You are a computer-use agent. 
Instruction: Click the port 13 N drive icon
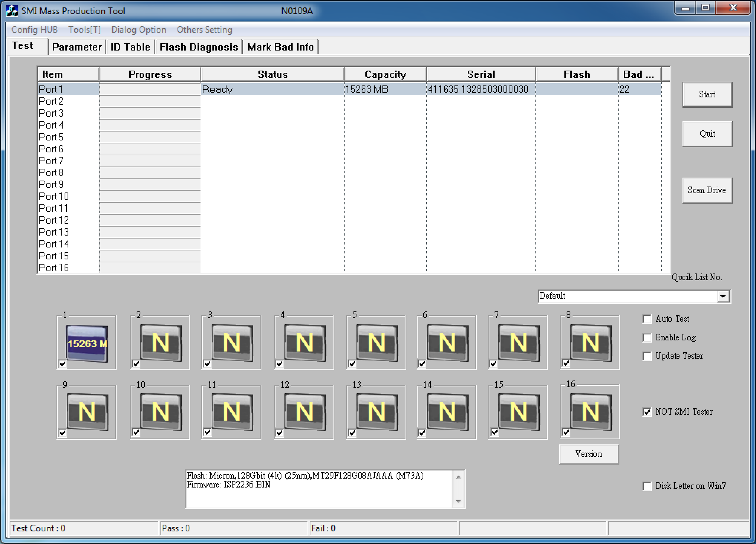pyautogui.click(x=377, y=412)
